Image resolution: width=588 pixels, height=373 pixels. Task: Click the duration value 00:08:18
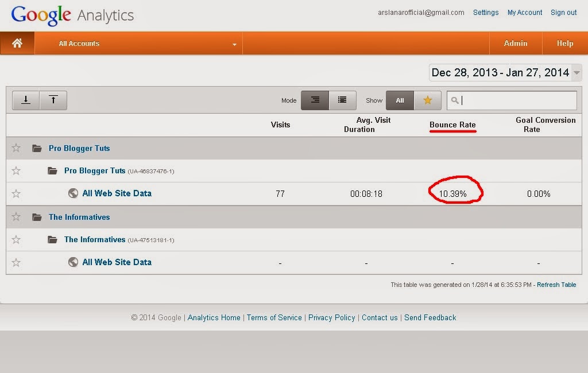(x=366, y=194)
